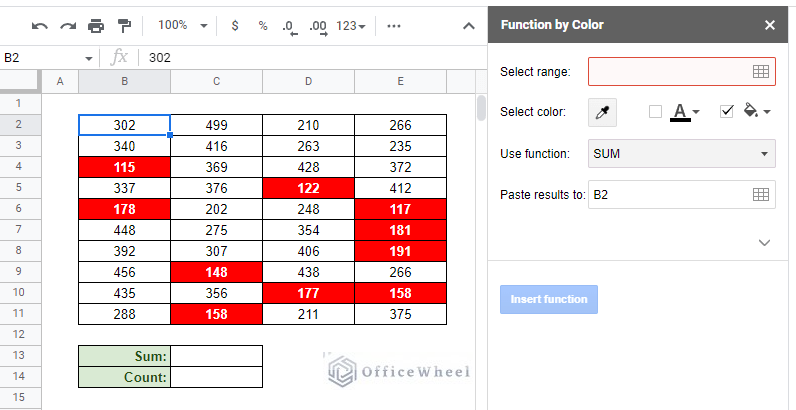Open the 123 more formats dropdown
The image size is (796, 410).
point(351,26)
